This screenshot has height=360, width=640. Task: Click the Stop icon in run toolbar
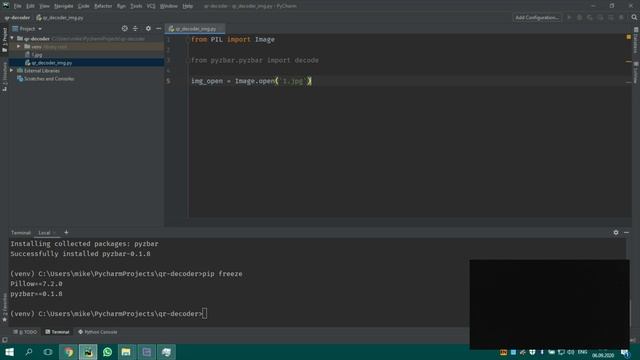pyautogui.click(x=621, y=18)
